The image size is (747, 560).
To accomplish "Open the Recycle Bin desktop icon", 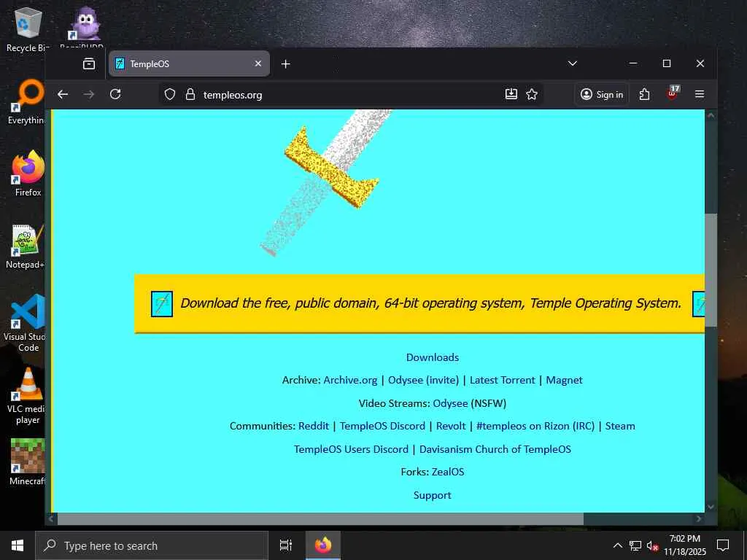I will (x=28, y=29).
